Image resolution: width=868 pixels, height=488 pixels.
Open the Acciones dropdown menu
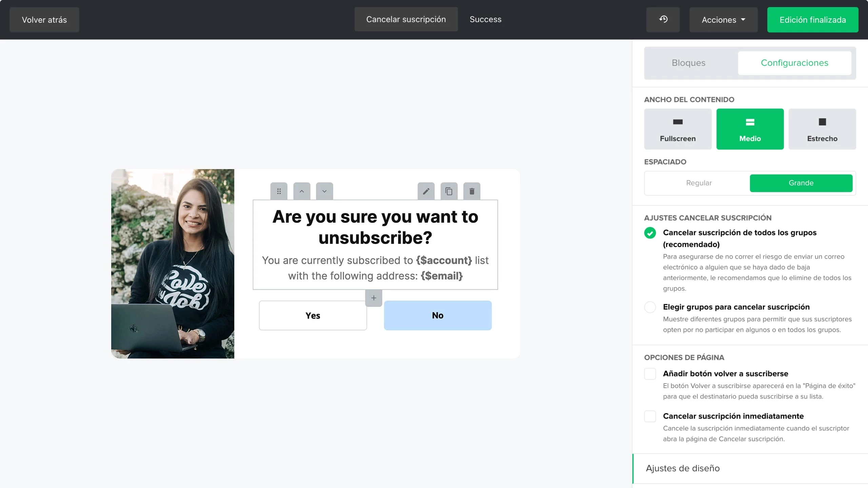tap(723, 20)
